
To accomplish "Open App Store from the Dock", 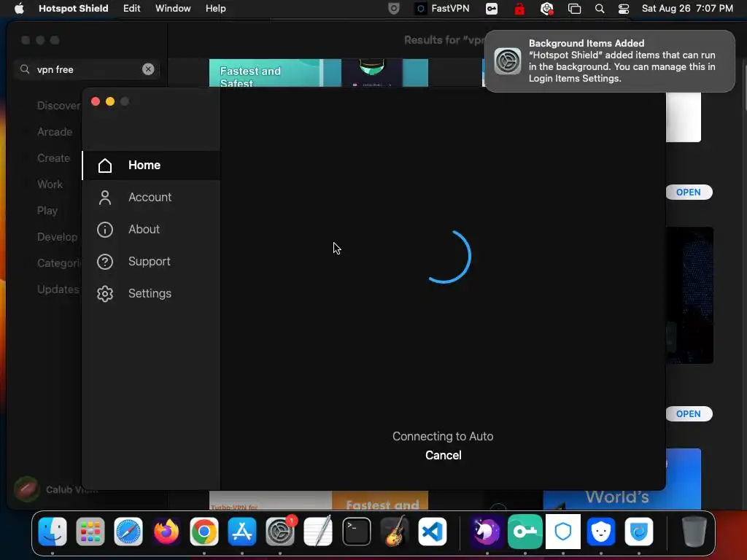I will click(x=242, y=532).
